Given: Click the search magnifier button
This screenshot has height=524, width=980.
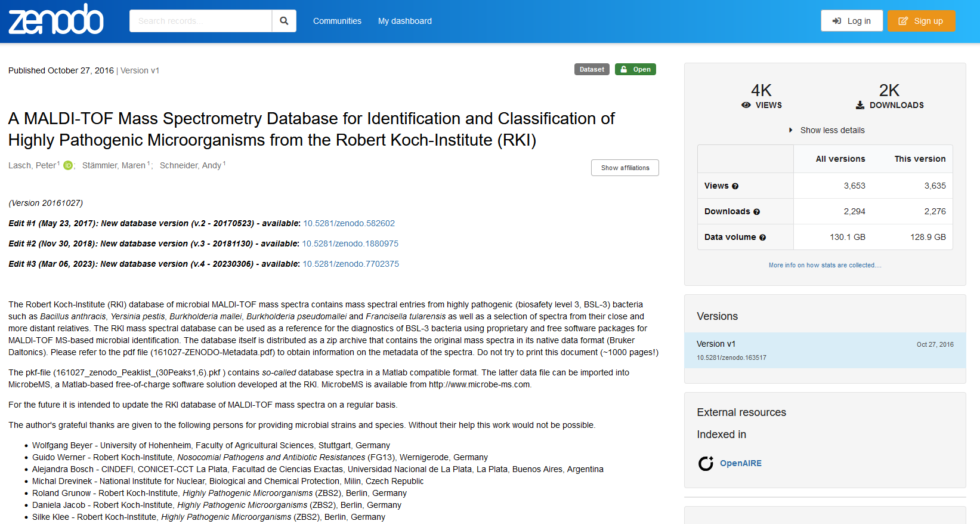Looking at the screenshot, I should [284, 21].
